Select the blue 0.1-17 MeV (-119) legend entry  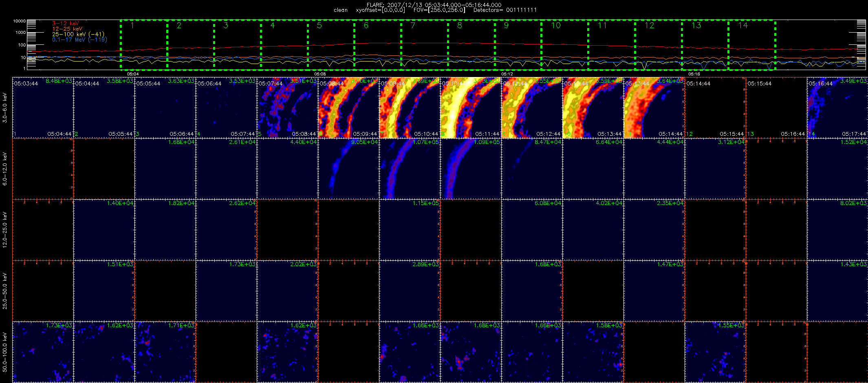(79, 40)
